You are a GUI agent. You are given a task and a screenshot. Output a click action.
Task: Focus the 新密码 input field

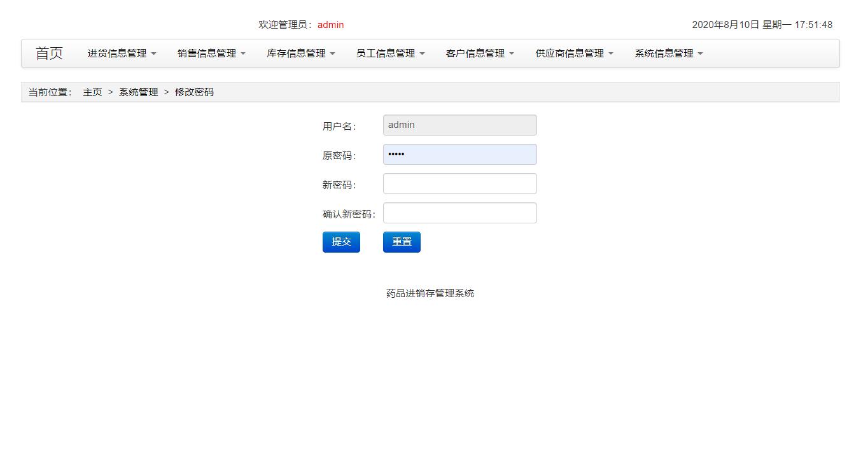[459, 183]
